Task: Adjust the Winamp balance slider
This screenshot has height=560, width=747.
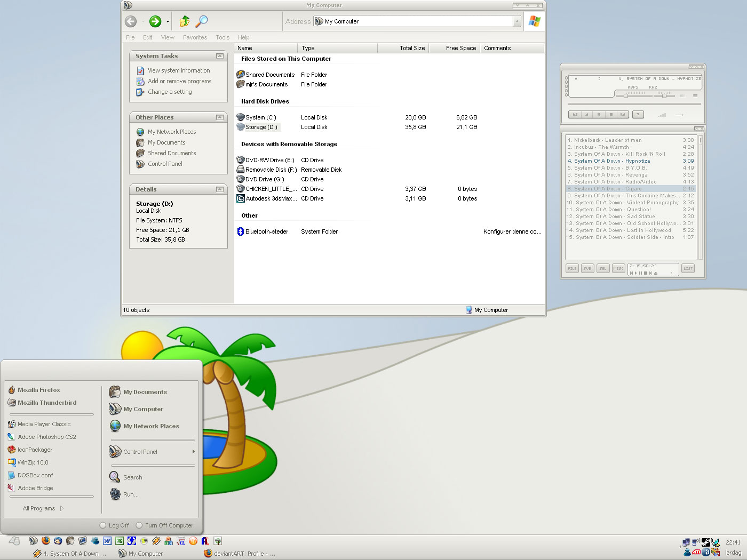Action: 664,96
